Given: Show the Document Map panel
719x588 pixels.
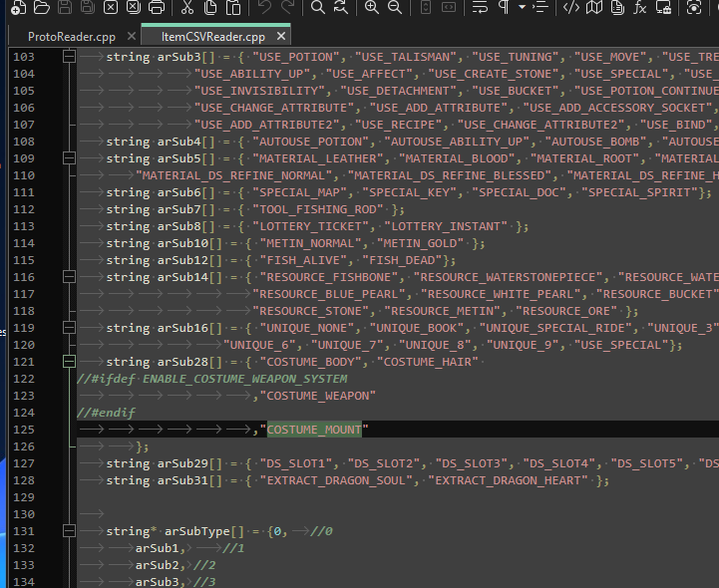Looking at the screenshot, I should (x=594, y=7).
